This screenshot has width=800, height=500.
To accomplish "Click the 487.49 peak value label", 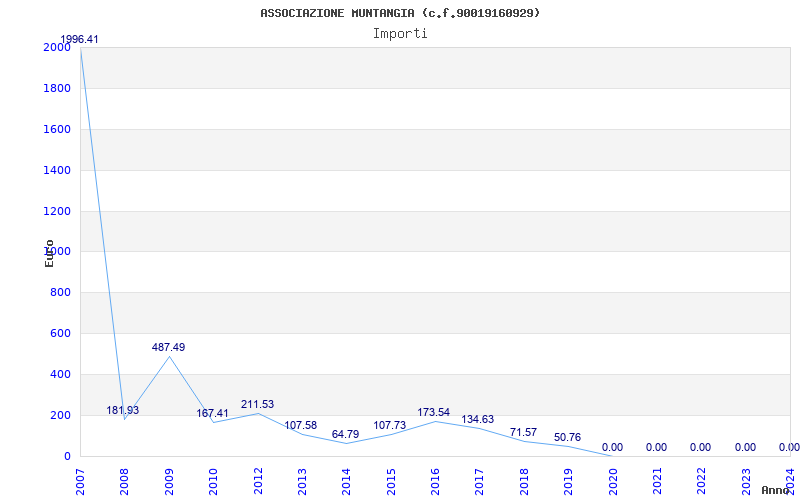I will click(168, 347).
